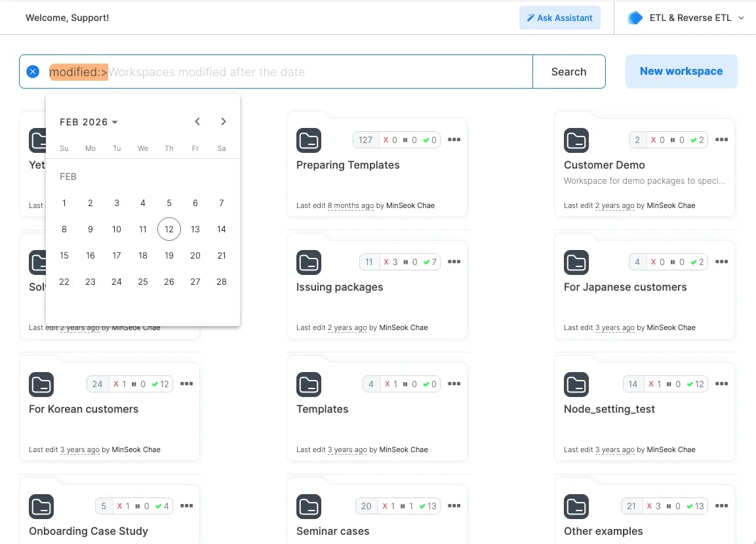This screenshot has height=544, width=756.
Task: Open more options for Templates workspace
Action: 454,384
